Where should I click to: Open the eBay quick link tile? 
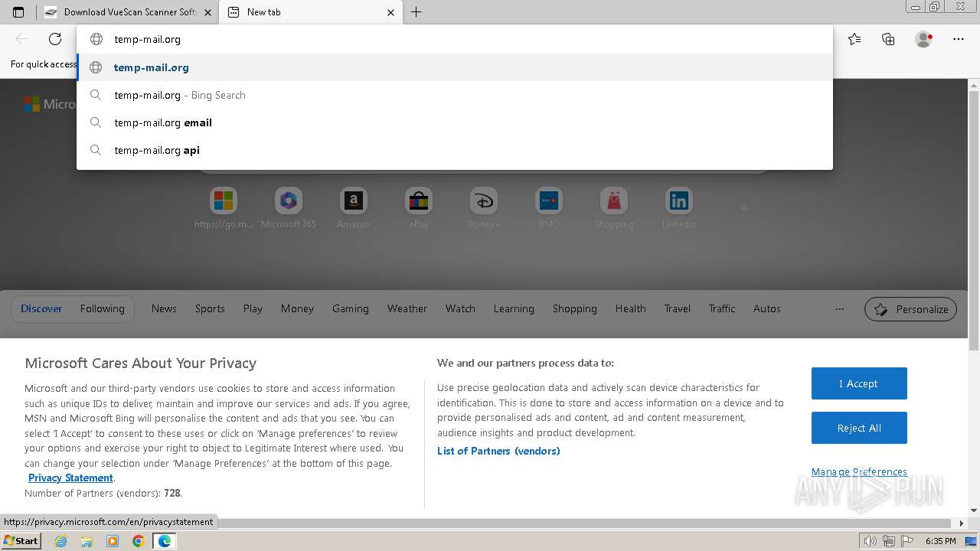tap(419, 207)
